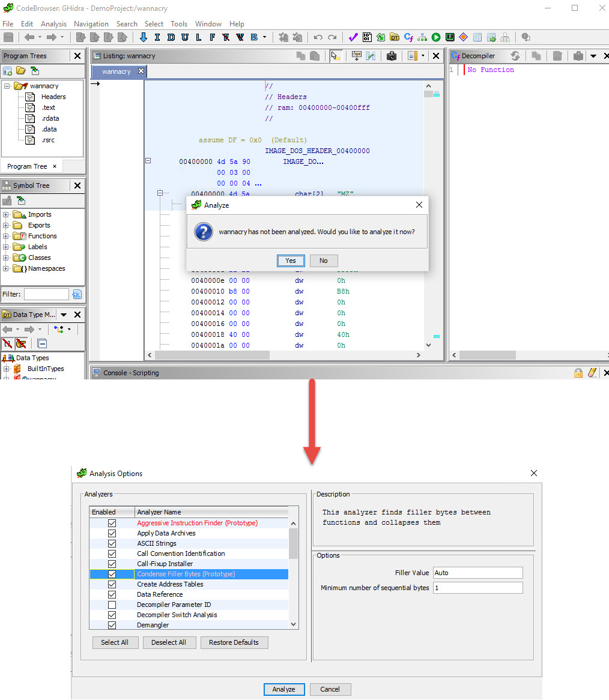The width and height of the screenshot is (609, 700).
Task: Toggle Create Address Tables checkbox
Action: click(x=112, y=584)
